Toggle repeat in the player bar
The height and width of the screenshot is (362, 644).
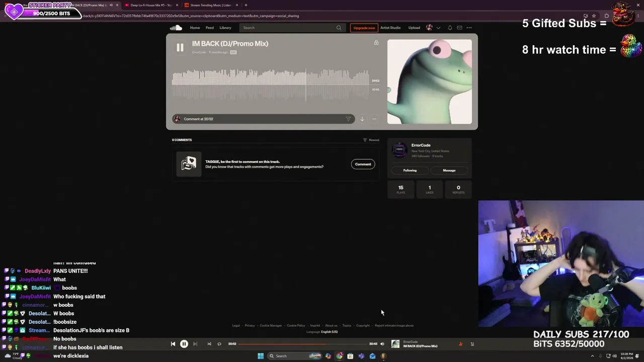(x=219, y=344)
